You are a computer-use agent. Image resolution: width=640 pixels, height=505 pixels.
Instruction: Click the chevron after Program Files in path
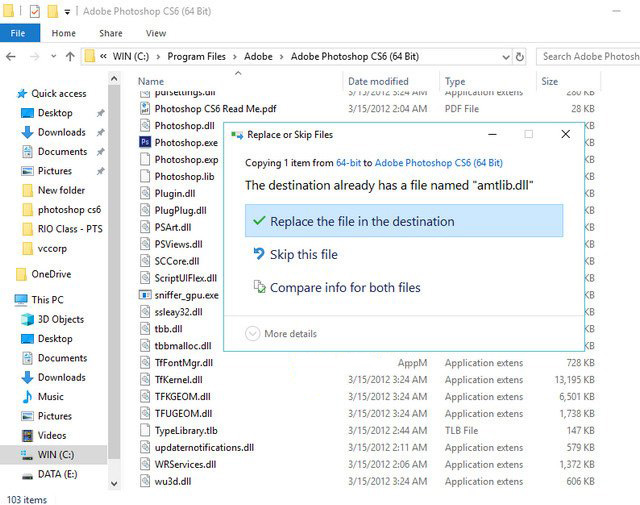click(x=235, y=57)
